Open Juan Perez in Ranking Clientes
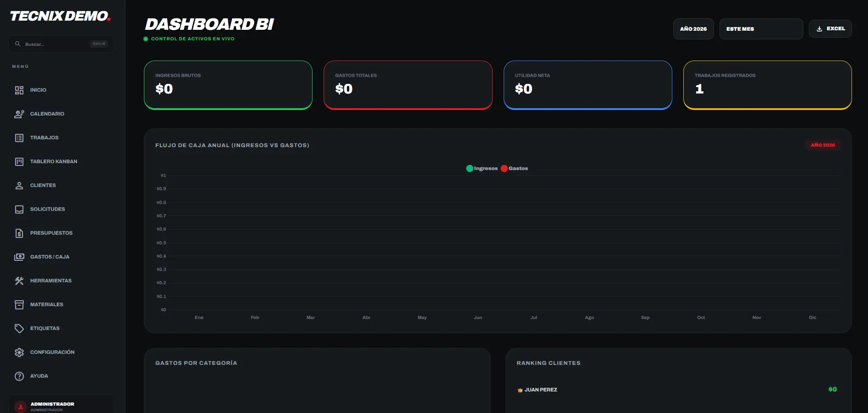This screenshot has height=413, width=868. pyautogui.click(x=541, y=390)
